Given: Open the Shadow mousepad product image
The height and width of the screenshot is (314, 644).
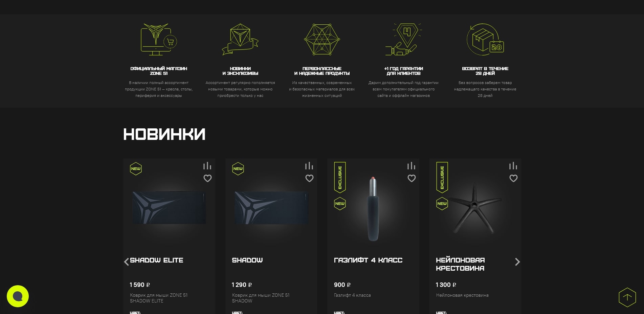Looking at the screenshot, I should [x=271, y=208].
